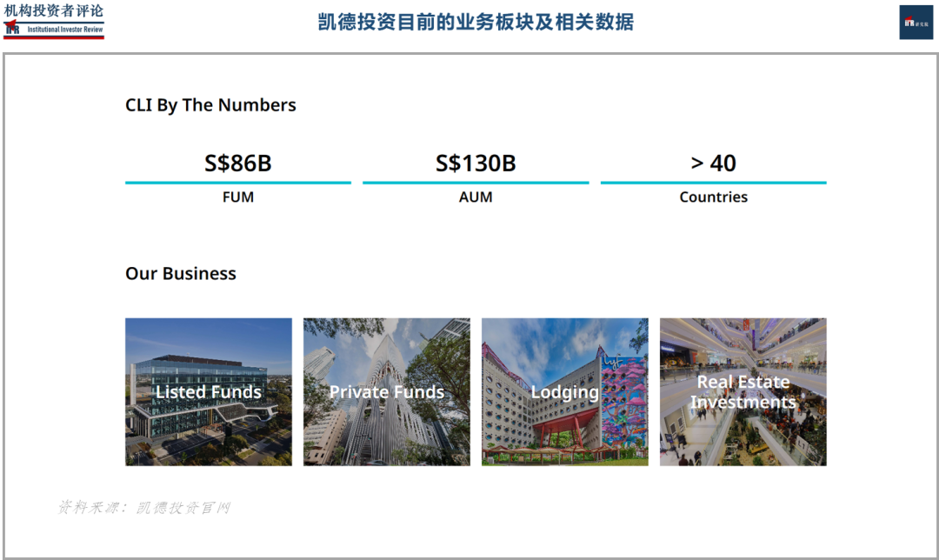Click the Countries label

(x=713, y=197)
